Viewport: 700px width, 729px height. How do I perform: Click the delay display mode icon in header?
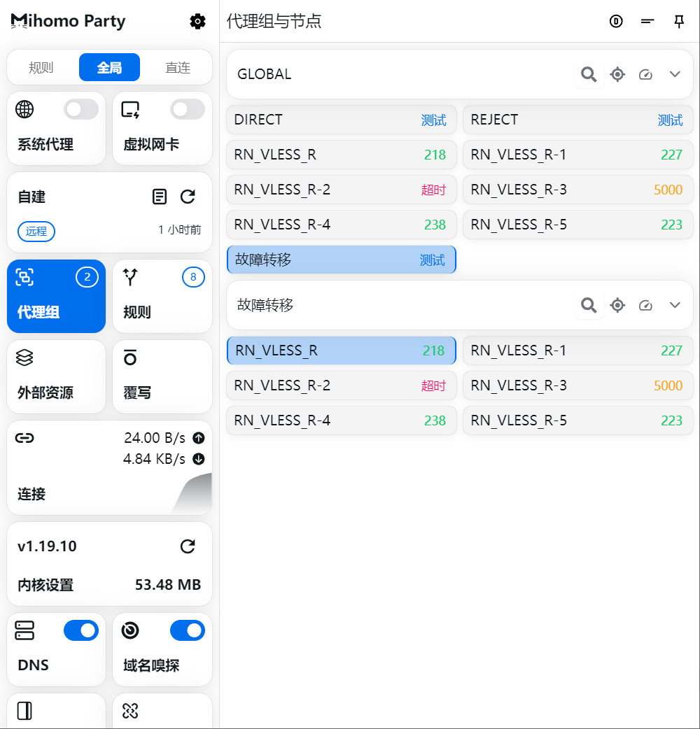click(616, 22)
